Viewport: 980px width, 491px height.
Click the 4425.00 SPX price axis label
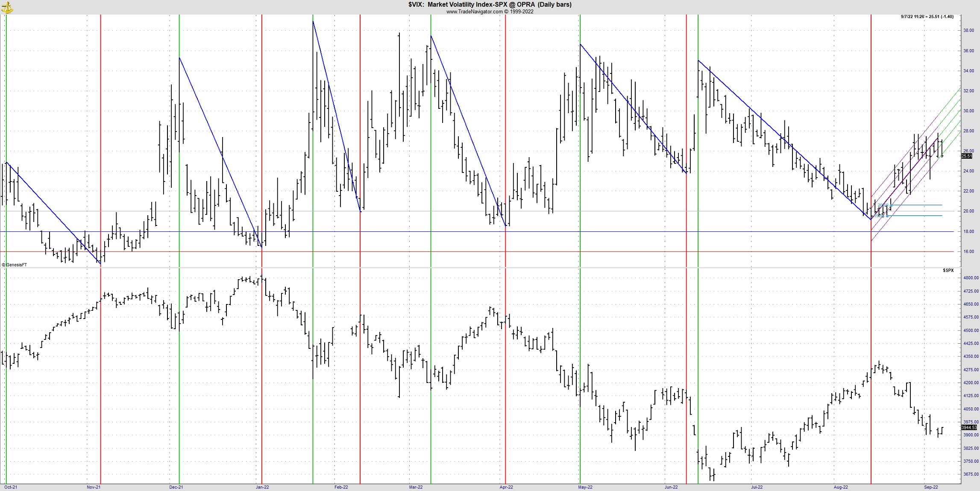point(971,343)
